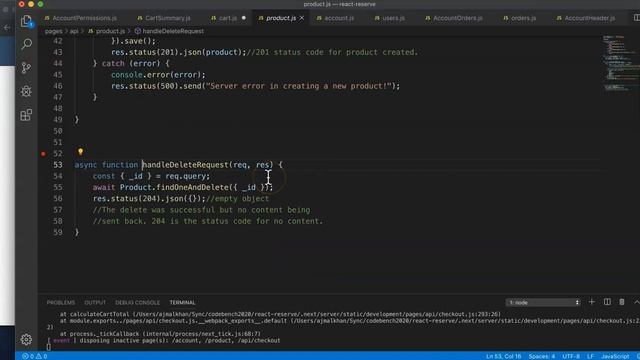Kill the terminal with trash icon
Screen dimensions: 640x360
coord(622,302)
